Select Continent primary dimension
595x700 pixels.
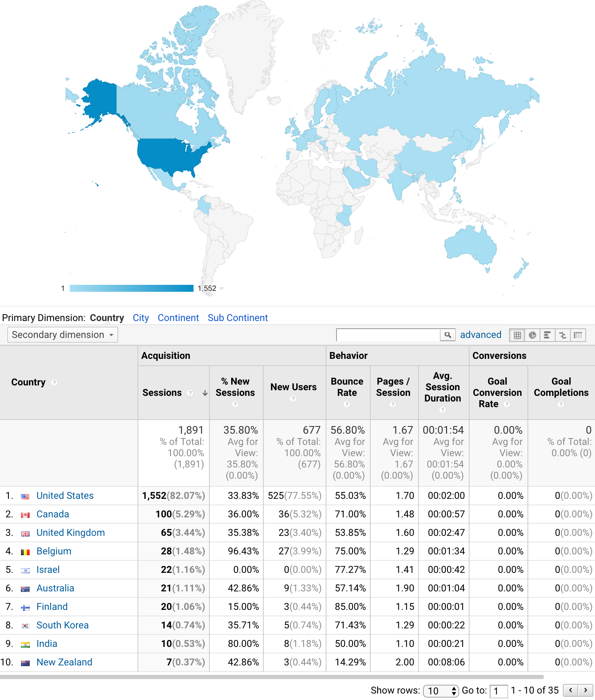click(x=178, y=318)
